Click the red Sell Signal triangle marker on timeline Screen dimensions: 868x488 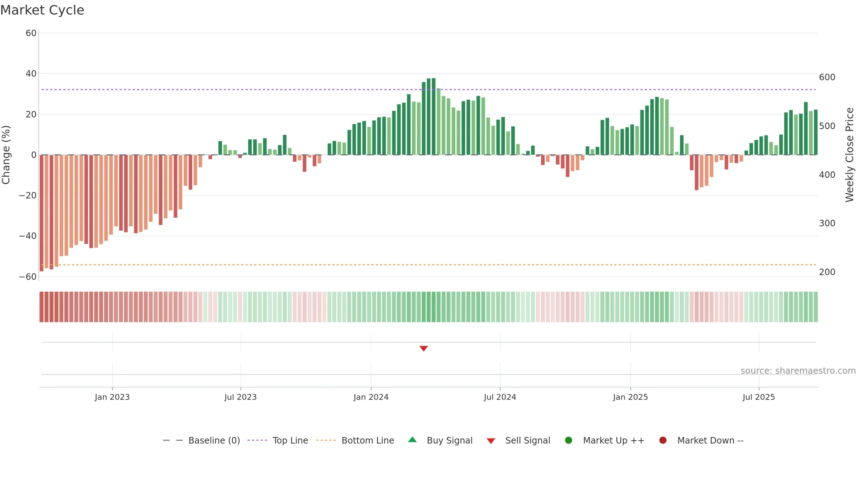click(x=424, y=348)
